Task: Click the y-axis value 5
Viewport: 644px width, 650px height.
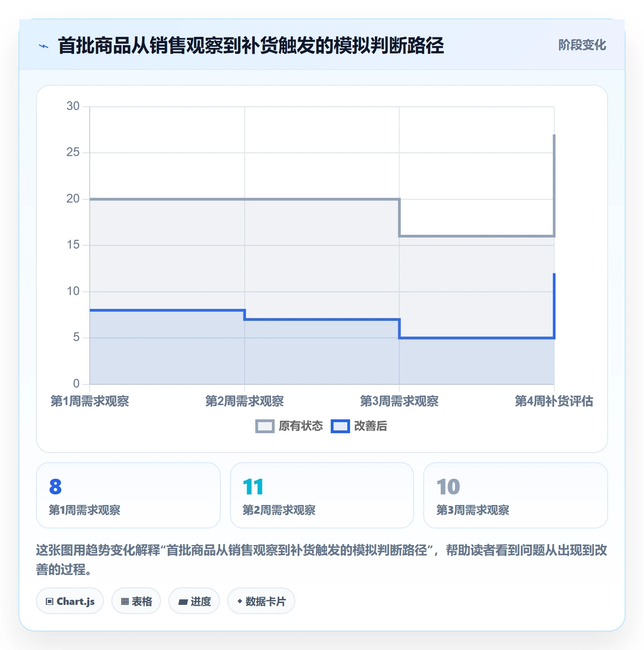Action: 76,337
